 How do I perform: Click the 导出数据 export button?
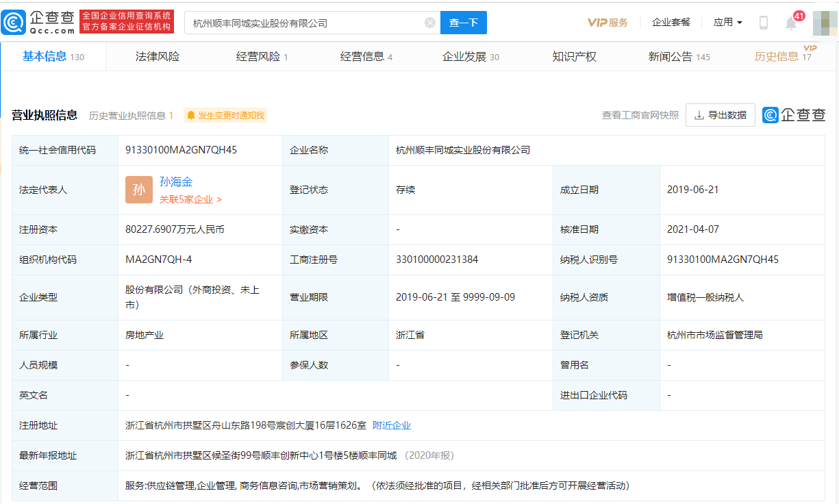(x=721, y=115)
